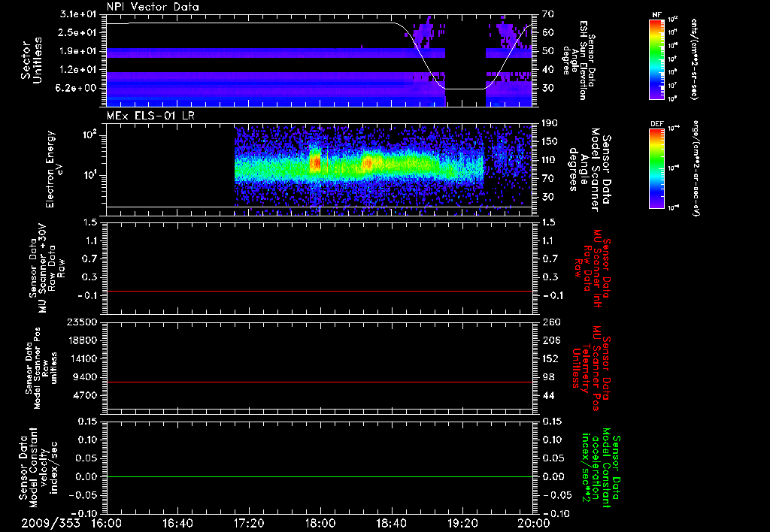Click the 4700 scanner position tick label
This screenshot has width=770, height=532.
[86, 395]
